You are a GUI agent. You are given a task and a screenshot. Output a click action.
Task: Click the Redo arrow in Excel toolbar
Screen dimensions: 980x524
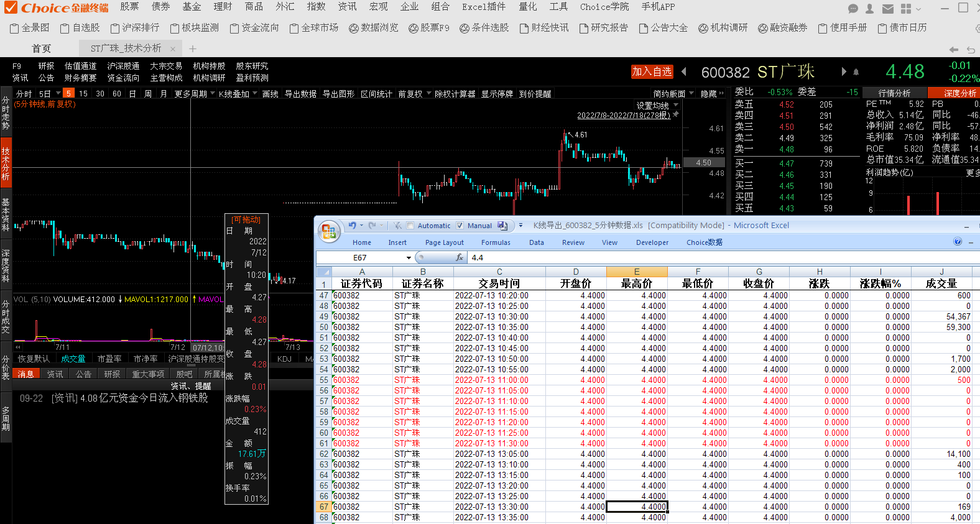click(371, 226)
